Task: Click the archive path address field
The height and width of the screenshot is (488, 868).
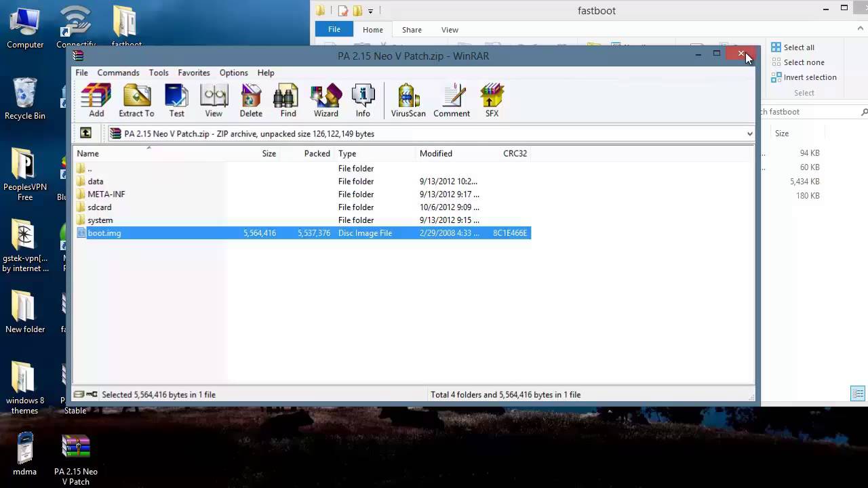Action: [431, 134]
